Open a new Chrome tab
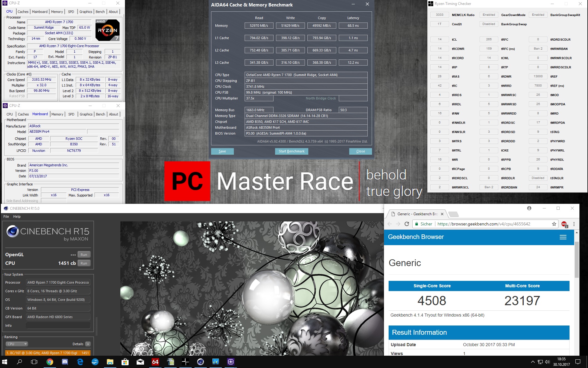This screenshot has height=368, width=588. pyautogui.click(x=453, y=214)
